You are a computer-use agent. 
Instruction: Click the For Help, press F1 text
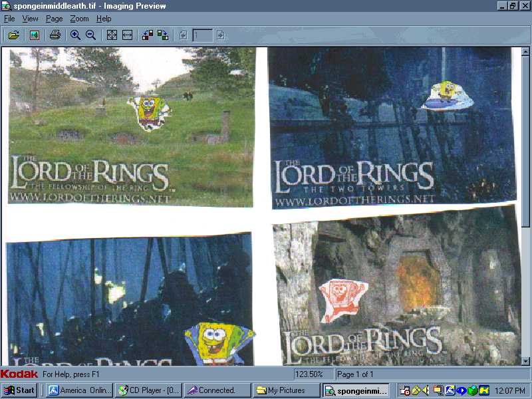point(71,374)
